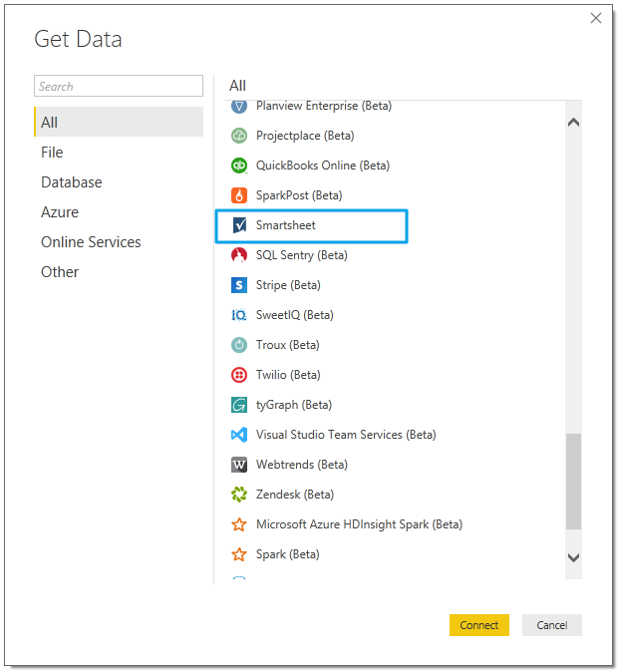Viewport: 618px width, 672px height.
Task: Click the Connect button
Action: tap(479, 625)
